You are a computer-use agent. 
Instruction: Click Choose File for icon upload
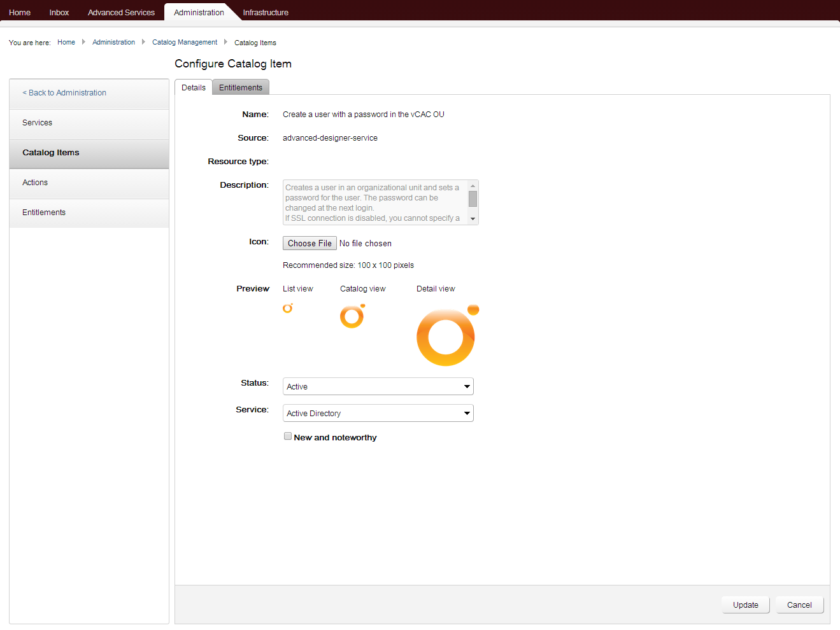310,244
